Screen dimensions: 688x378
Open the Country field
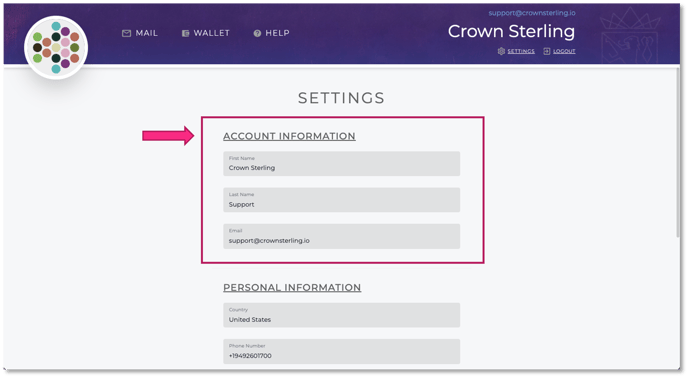tap(341, 315)
